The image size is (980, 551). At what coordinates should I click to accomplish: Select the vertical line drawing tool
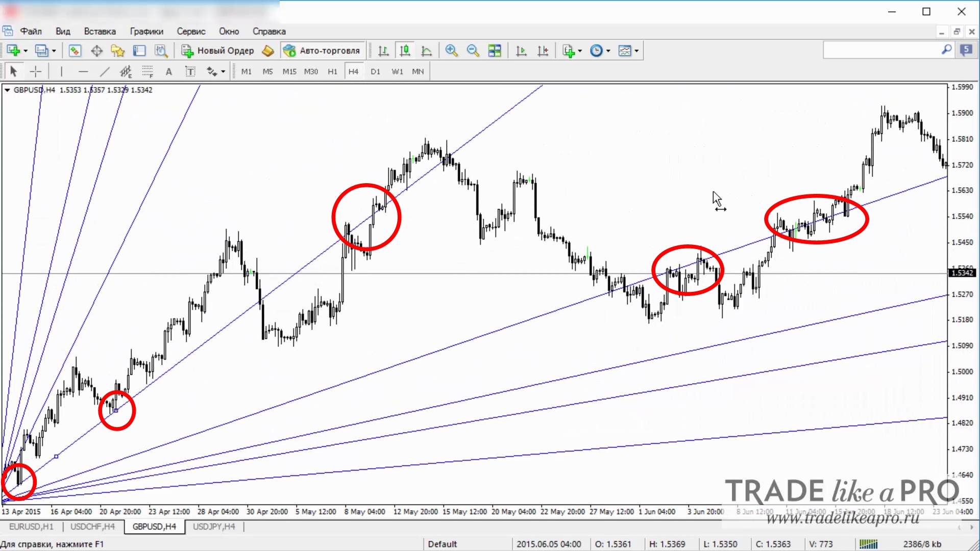click(61, 71)
